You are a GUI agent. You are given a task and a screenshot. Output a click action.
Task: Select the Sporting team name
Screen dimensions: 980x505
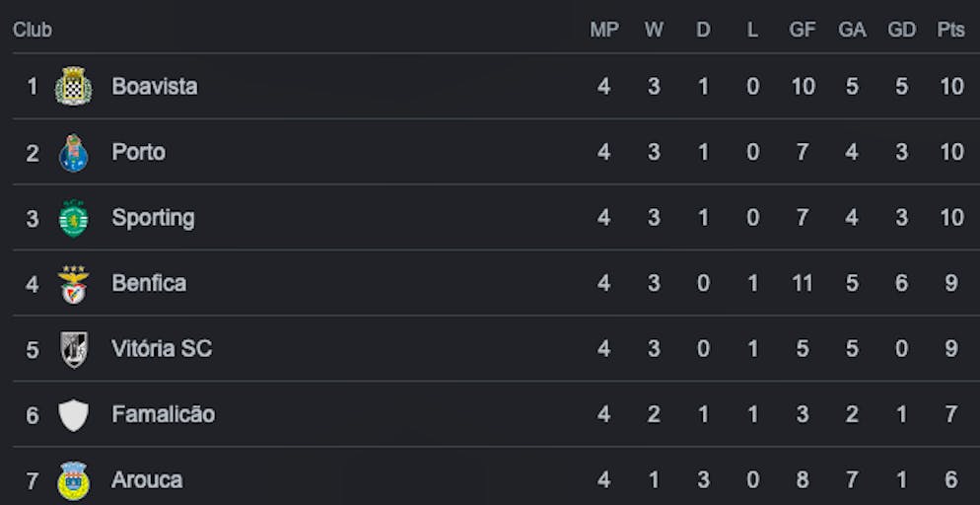tap(153, 218)
